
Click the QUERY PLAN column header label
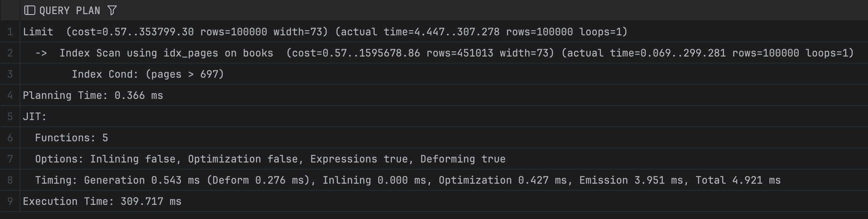tap(70, 11)
